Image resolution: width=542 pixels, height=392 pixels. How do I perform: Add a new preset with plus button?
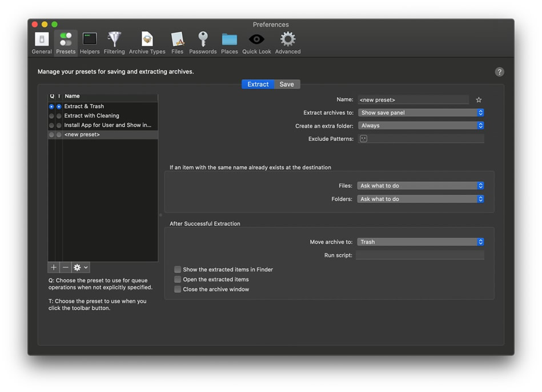[54, 267]
